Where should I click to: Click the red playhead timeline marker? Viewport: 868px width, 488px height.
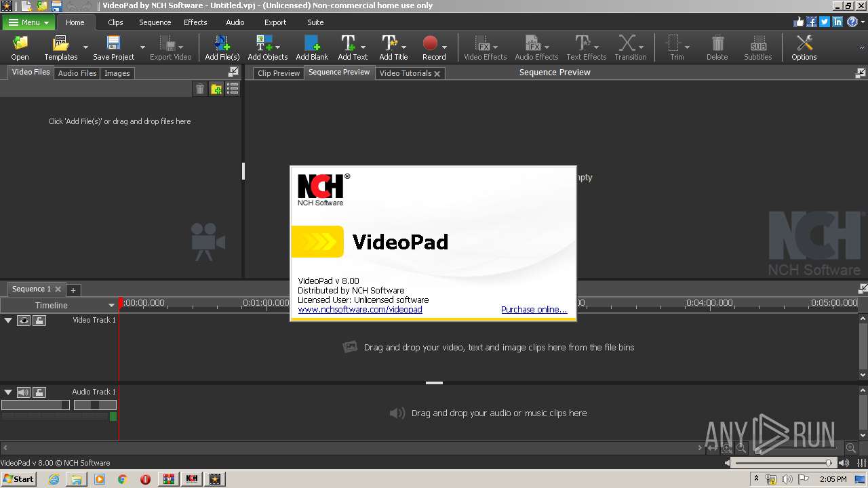(x=121, y=304)
